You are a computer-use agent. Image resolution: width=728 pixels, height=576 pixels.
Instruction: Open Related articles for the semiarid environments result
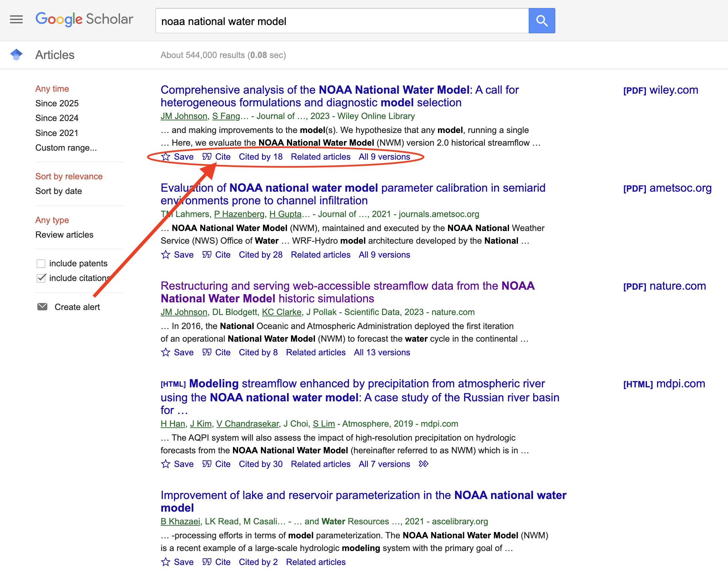coord(321,255)
